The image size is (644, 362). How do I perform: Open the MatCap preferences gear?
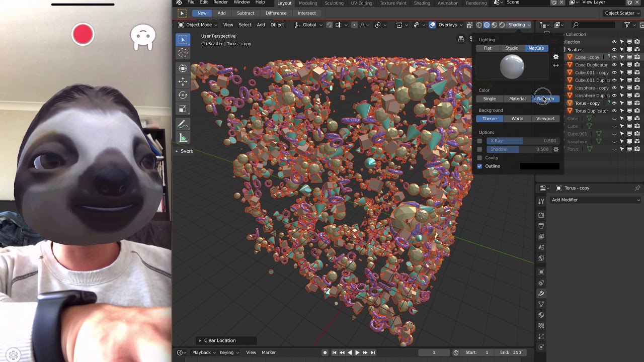click(x=556, y=57)
